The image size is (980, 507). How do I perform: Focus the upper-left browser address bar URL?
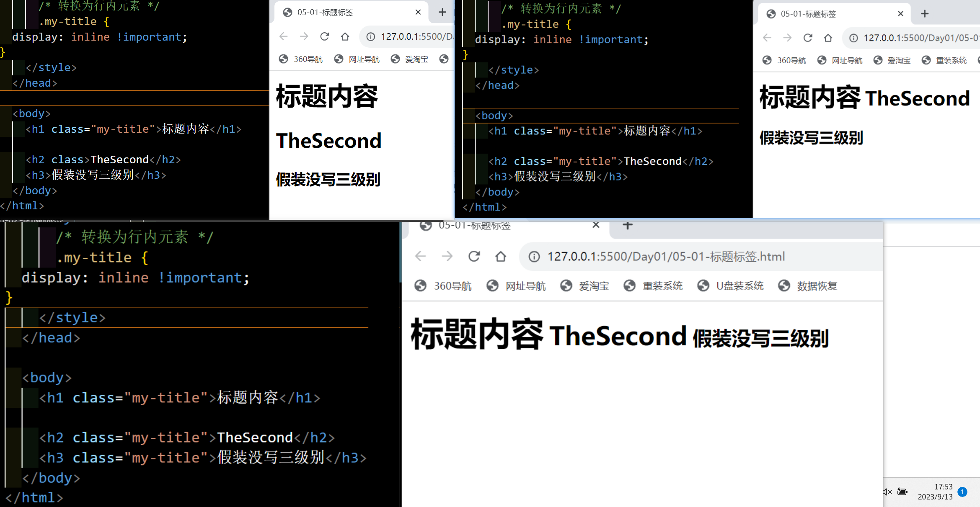pyautogui.click(x=417, y=37)
